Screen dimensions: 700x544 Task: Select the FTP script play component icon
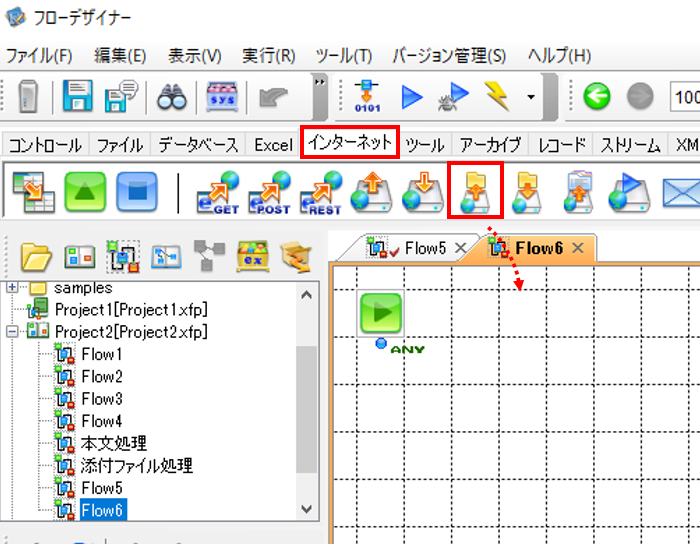(x=629, y=192)
